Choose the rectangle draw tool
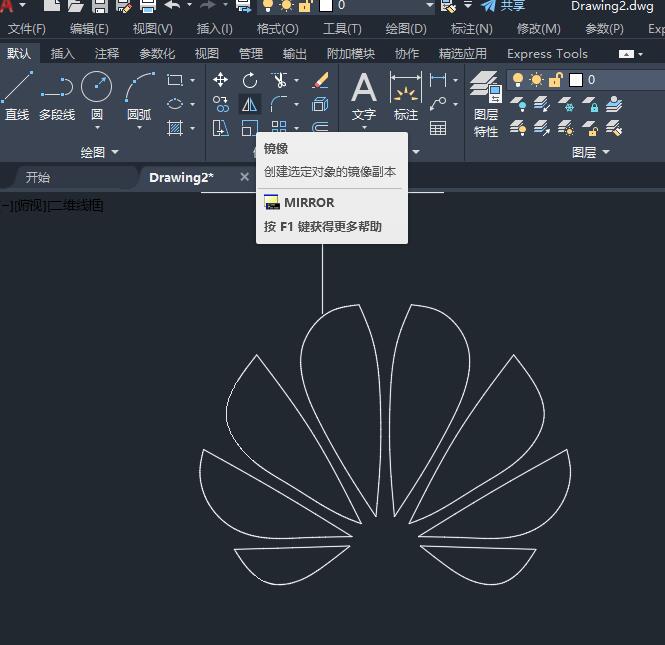The height and width of the screenshot is (645, 665). point(175,80)
